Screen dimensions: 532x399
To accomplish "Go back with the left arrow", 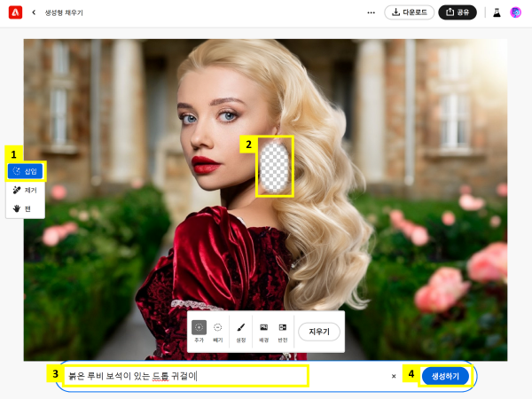I will [34, 12].
